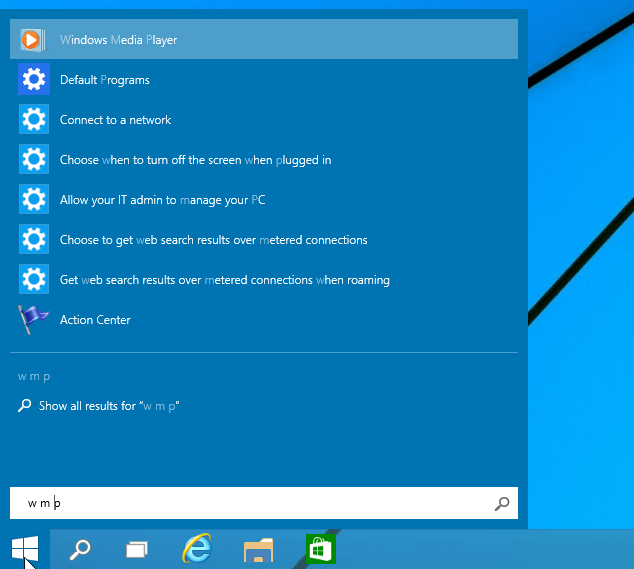Click the Action Center flag icon
This screenshot has width=634, height=569.
(x=33, y=320)
